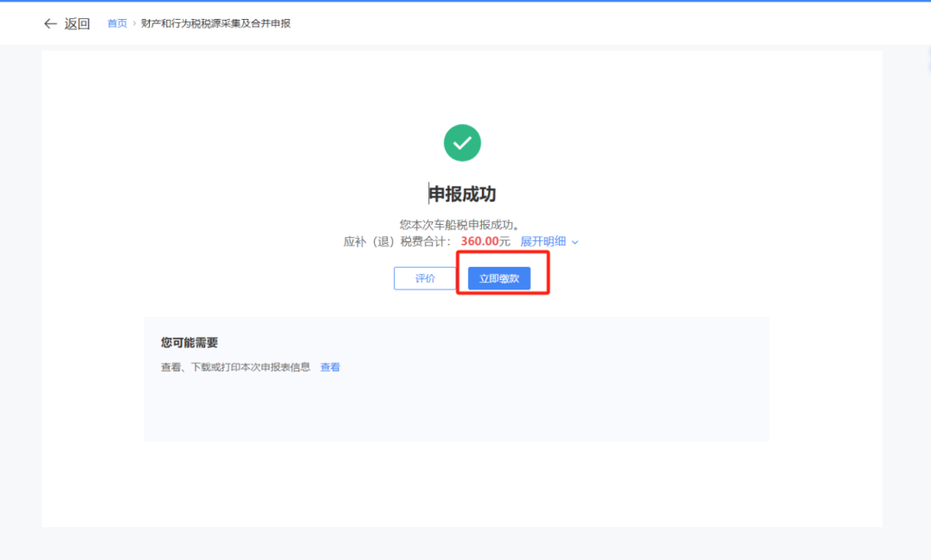
Task: Click the 立即缴款 button
Action: point(499,278)
